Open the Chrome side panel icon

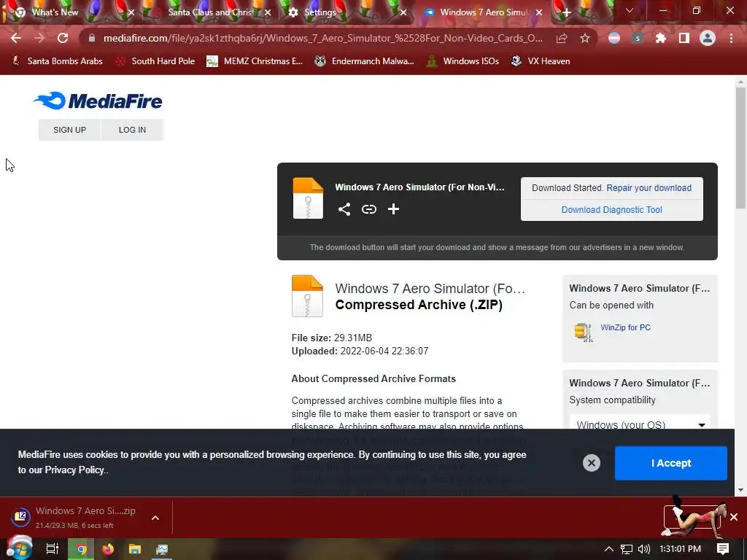(x=684, y=38)
